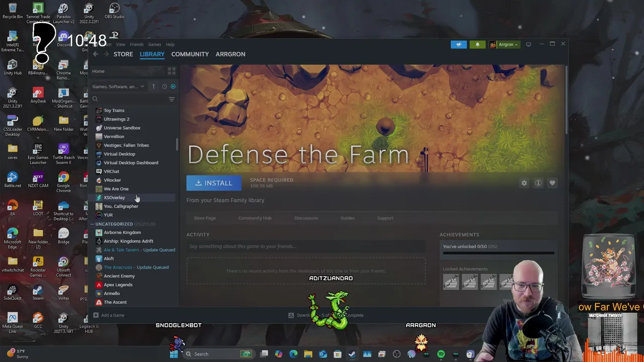Image resolution: width=644 pixels, height=362 pixels.
Task: Go forward with the Steam forward arrow
Action: pos(106,54)
